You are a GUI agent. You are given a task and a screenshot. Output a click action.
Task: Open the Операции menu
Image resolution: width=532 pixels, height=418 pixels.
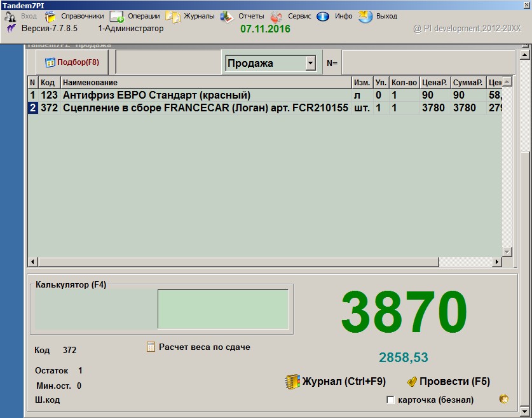pos(144,16)
